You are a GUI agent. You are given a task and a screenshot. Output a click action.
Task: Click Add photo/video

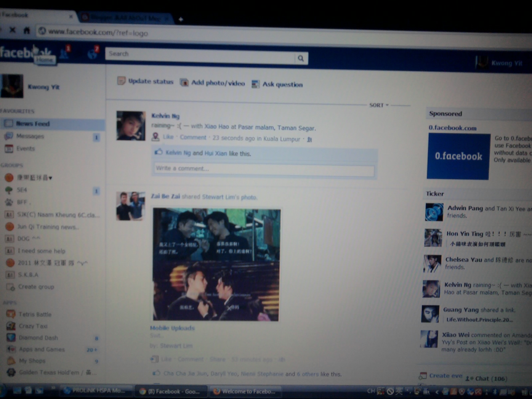point(212,82)
